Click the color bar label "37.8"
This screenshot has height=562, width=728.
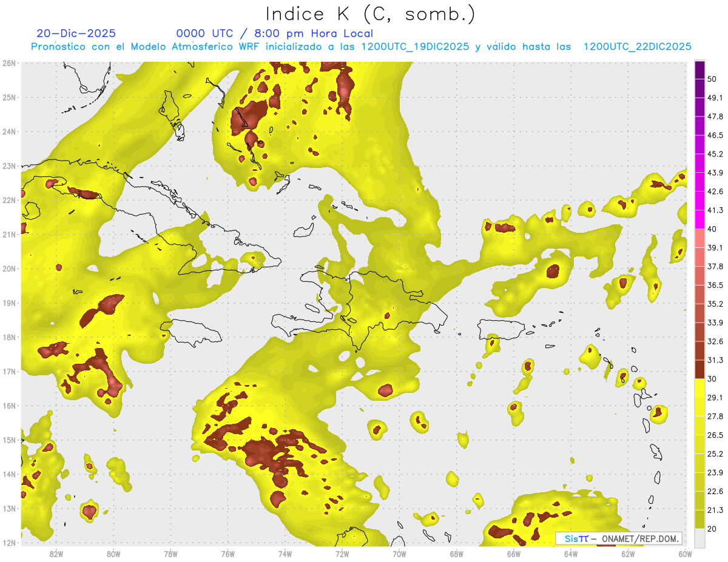click(x=715, y=267)
